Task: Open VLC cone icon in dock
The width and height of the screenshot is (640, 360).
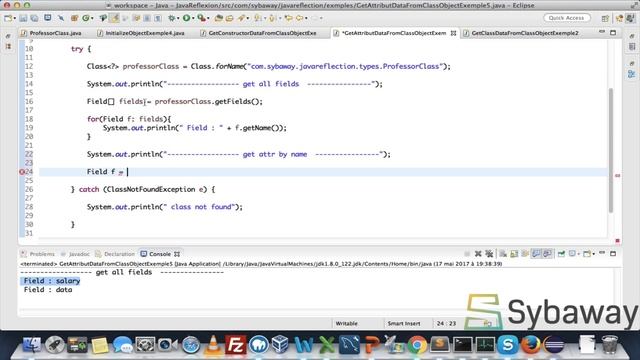Action: tap(213, 345)
